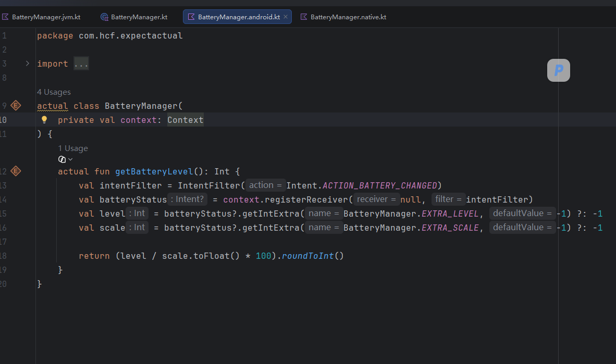Open the 1 Usage code lens
Image resolution: width=616 pixels, height=364 pixels.
pos(73,148)
